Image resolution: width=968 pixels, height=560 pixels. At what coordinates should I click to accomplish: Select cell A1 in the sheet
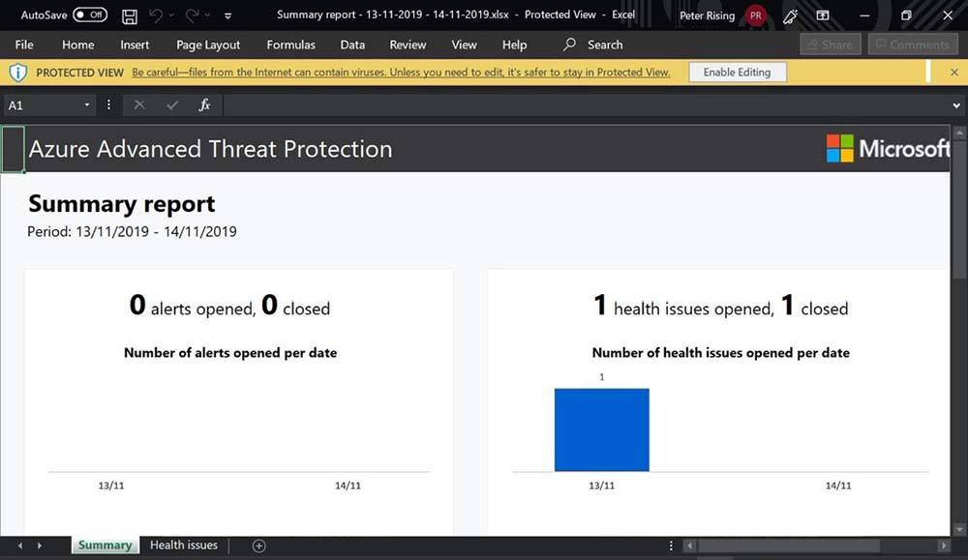[x=13, y=149]
